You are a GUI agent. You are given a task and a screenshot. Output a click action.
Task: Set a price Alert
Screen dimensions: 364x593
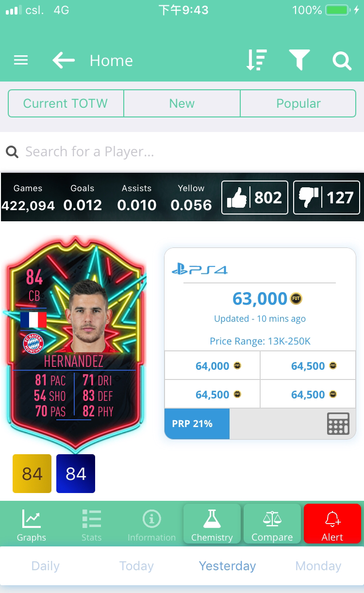[x=332, y=524]
